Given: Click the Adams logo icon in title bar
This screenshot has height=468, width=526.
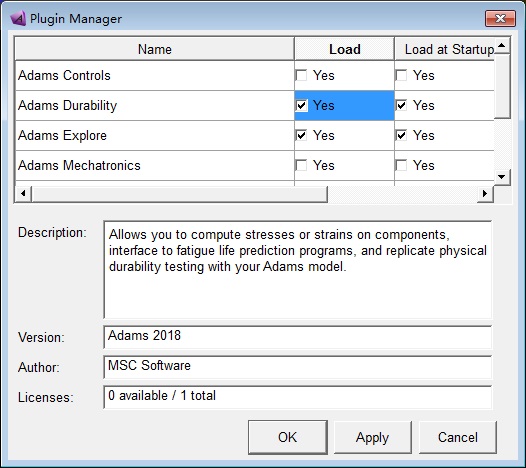Looking at the screenshot, I should tap(18, 18).
